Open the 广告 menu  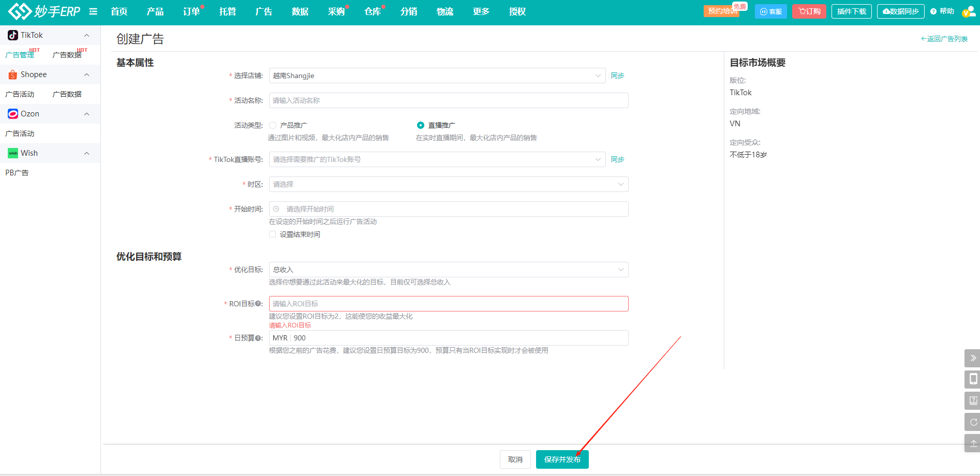264,11
